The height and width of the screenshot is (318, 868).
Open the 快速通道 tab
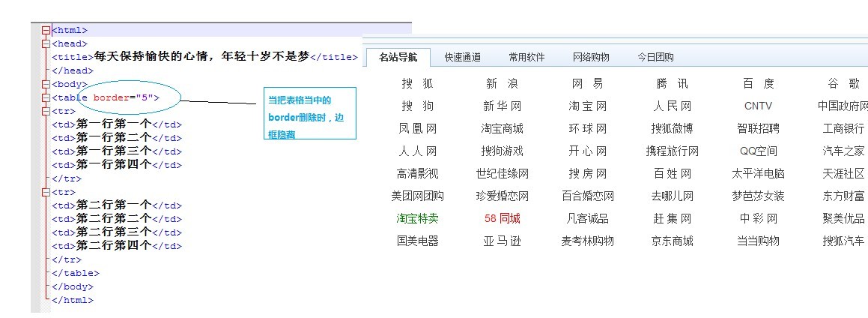coord(462,57)
